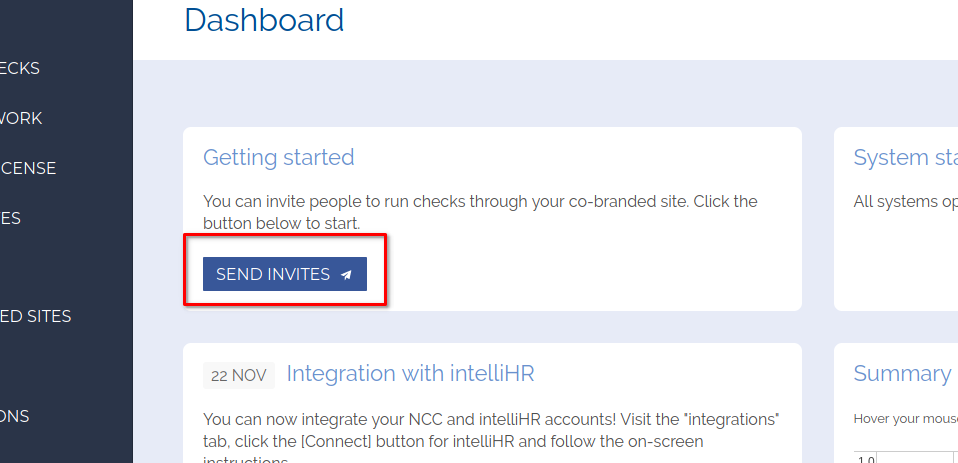The width and height of the screenshot is (958, 463).
Task: Open the sidebar item ending in "ONS"
Action: coord(15,417)
